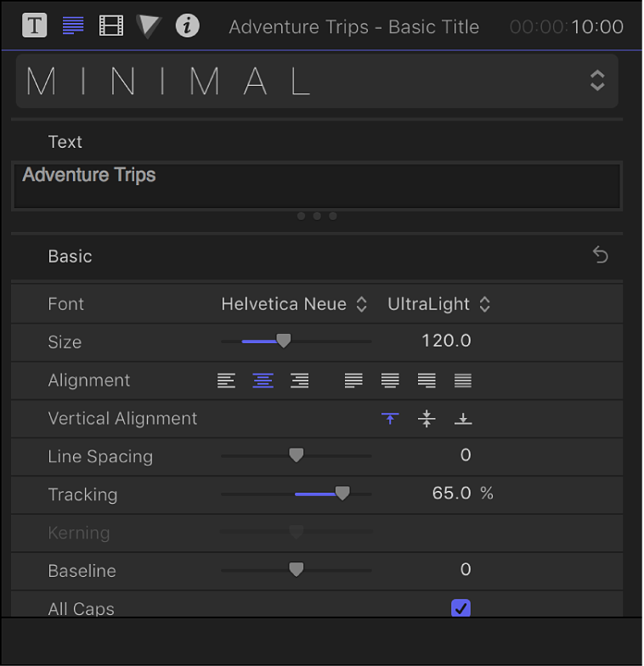Align text to the right
This screenshot has width=644, height=666.
[299, 381]
